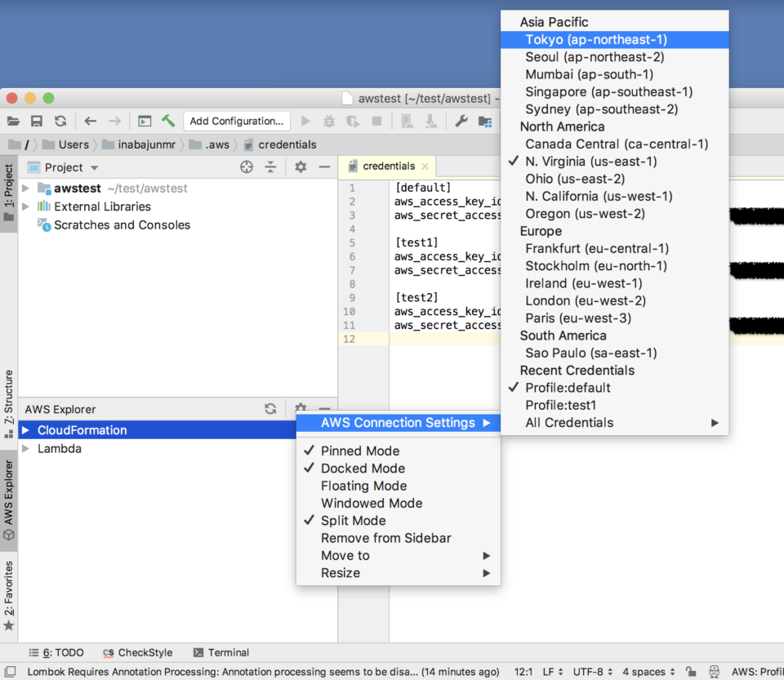Viewport: 784px width, 680px height.
Task: Click the Select Run/Debug Configuration window icon
Action: coord(145,121)
